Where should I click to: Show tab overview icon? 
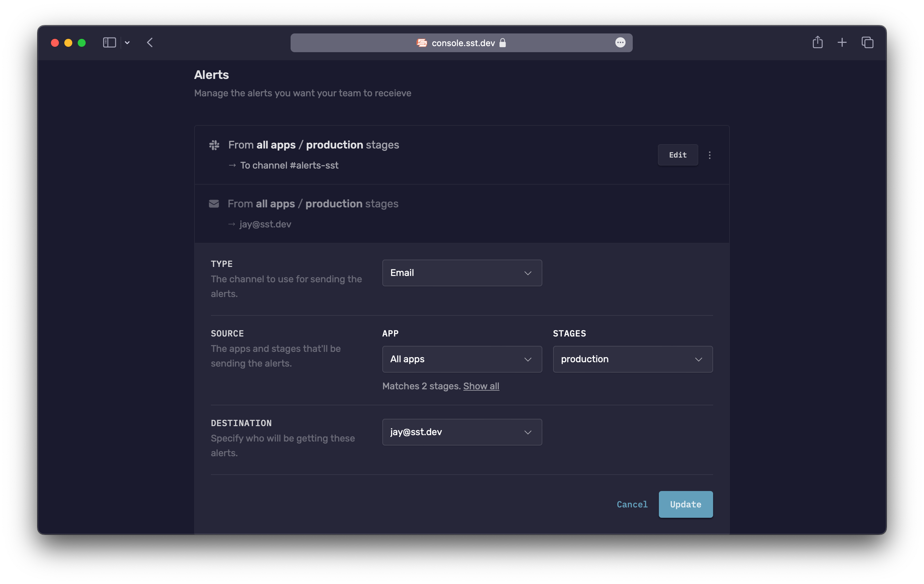(x=867, y=42)
